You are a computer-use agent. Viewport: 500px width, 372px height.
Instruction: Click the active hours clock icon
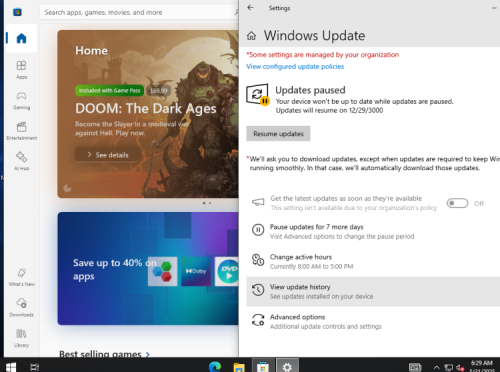pyautogui.click(x=258, y=260)
